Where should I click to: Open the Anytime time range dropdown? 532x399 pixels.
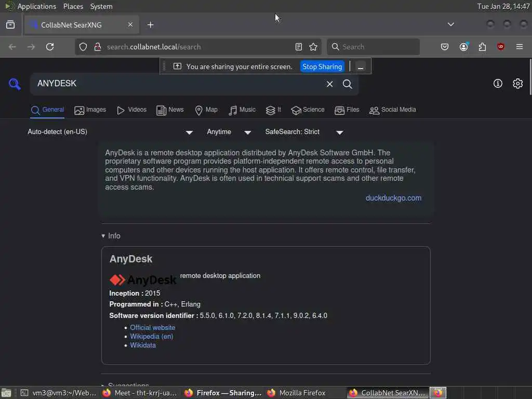coord(229,132)
